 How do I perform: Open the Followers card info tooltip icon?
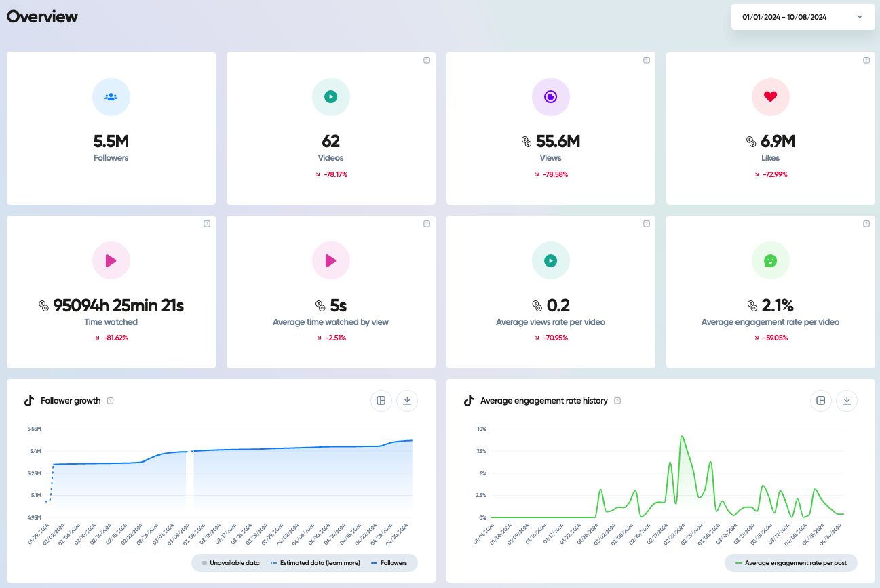207,60
